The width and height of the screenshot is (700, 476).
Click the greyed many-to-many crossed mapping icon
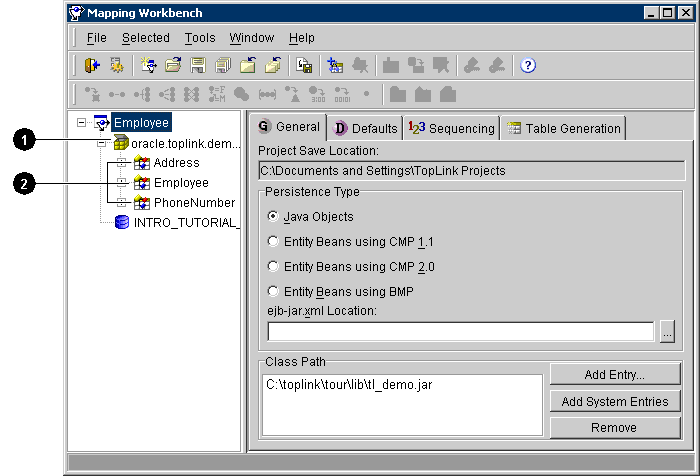192,94
